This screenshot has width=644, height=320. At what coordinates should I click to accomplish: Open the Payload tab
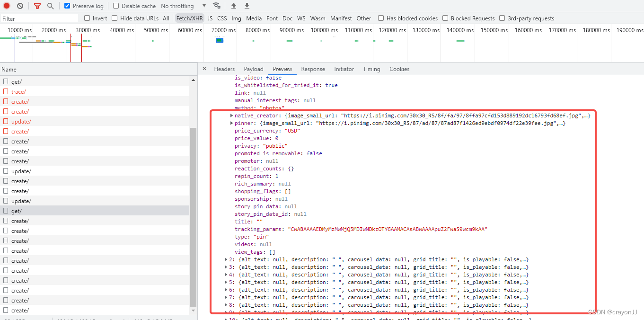[254, 69]
